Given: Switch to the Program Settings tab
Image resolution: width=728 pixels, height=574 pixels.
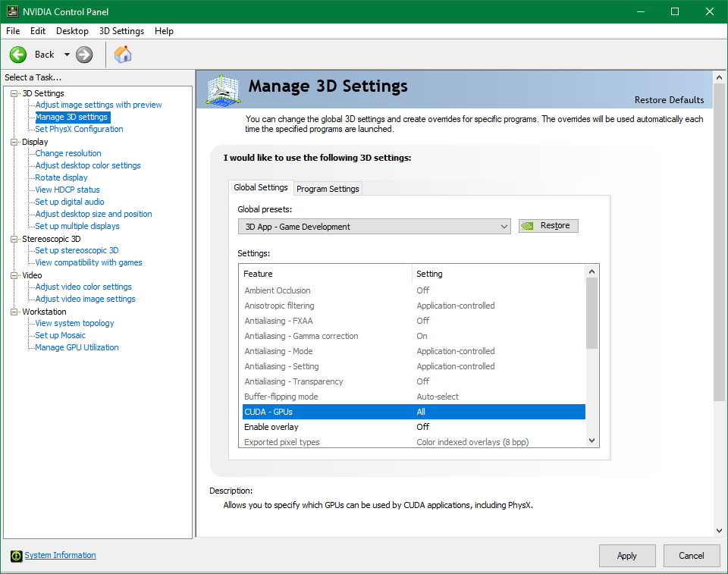Looking at the screenshot, I should [x=328, y=189].
